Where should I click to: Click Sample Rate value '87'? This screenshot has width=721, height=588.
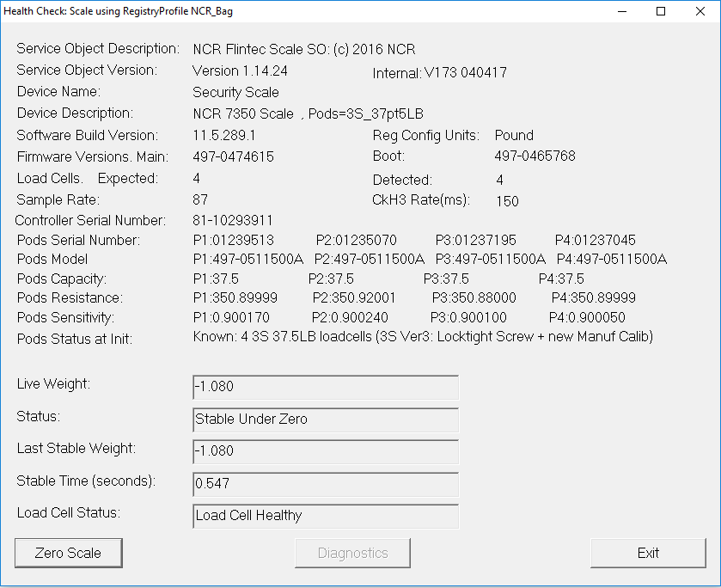point(200,199)
